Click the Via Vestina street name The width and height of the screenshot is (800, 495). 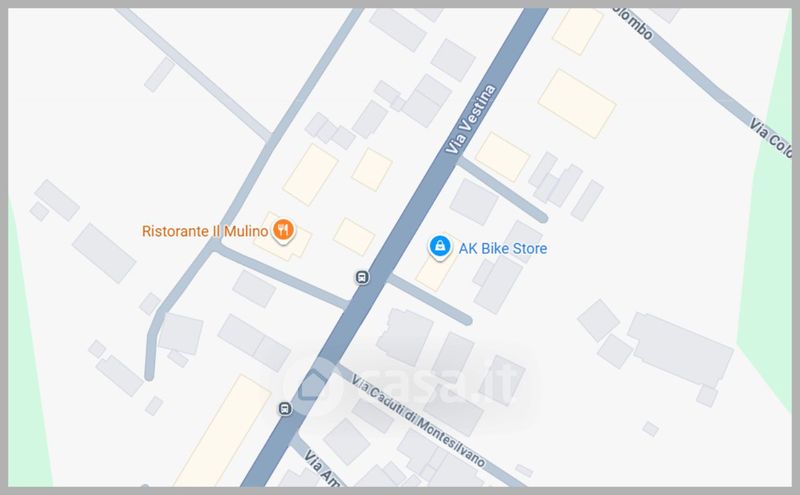(470, 119)
